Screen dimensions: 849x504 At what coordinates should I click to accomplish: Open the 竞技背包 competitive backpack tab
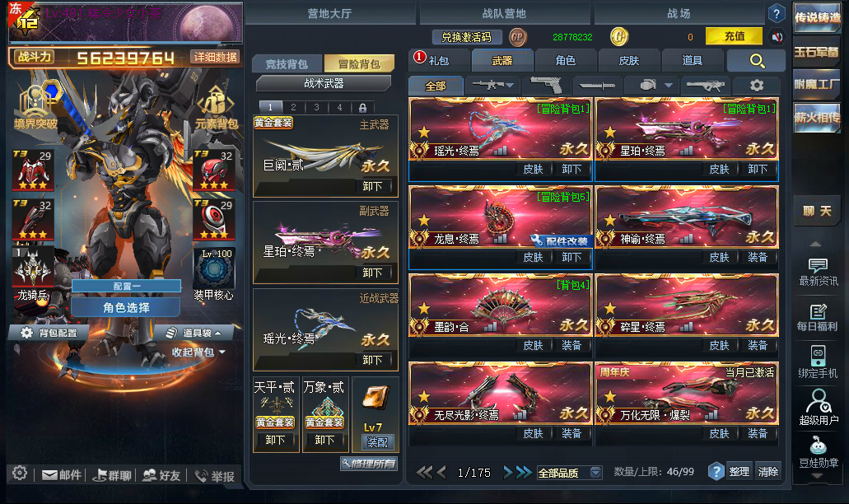pos(287,64)
